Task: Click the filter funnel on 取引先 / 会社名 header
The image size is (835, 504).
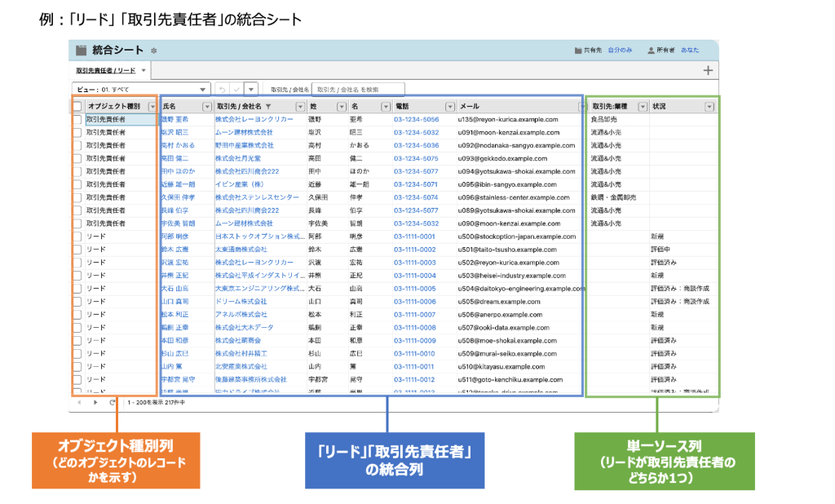Action: (268, 107)
